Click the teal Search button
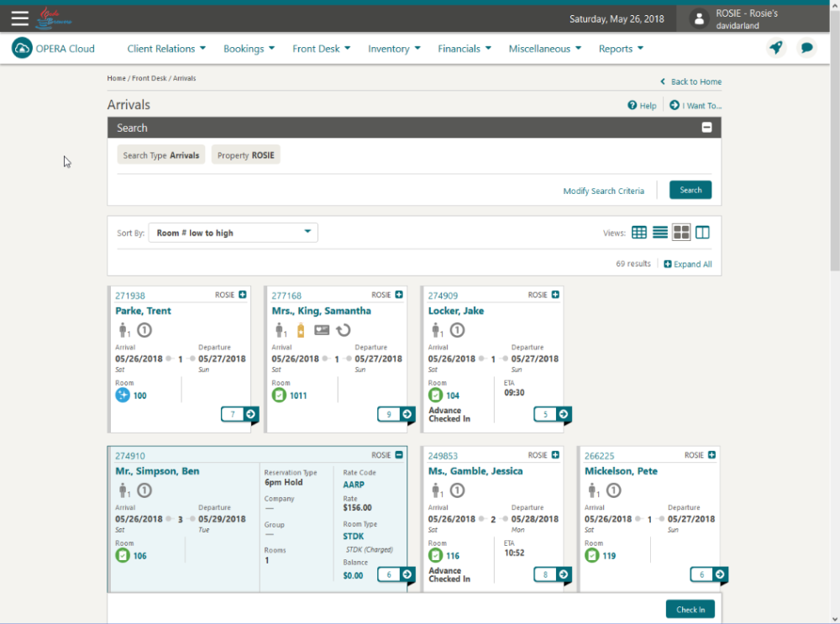Image resolution: width=840 pixels, height=624 pixels. (x=690, y=190)
